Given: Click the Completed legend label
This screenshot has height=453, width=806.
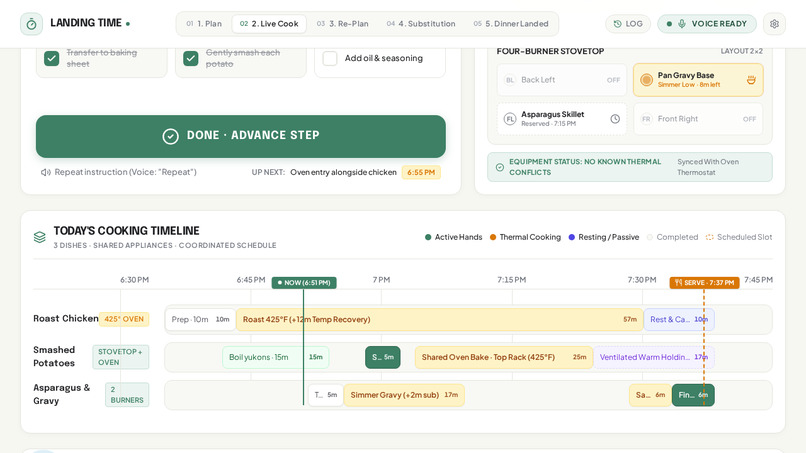Looking at the screenshot, I should (x=677, y=237).
